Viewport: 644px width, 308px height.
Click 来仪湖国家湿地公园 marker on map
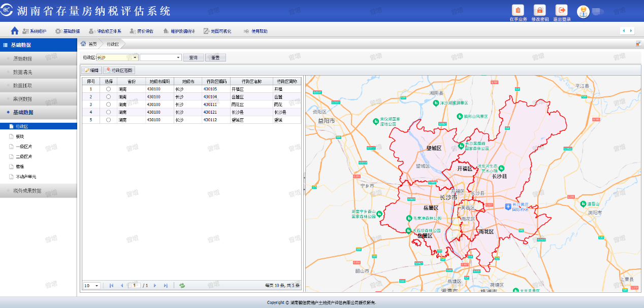pyautogui.click(x=375, y=121)
